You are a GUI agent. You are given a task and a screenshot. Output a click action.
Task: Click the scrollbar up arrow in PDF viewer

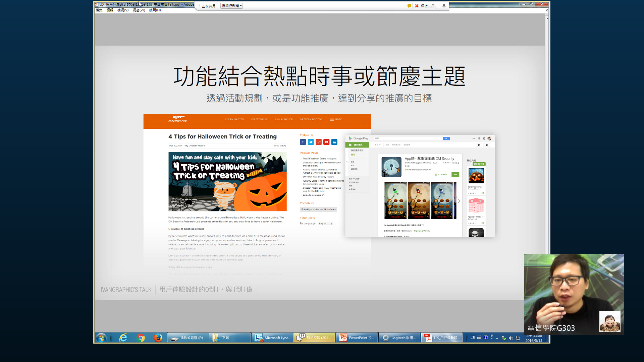click(547, 18)
